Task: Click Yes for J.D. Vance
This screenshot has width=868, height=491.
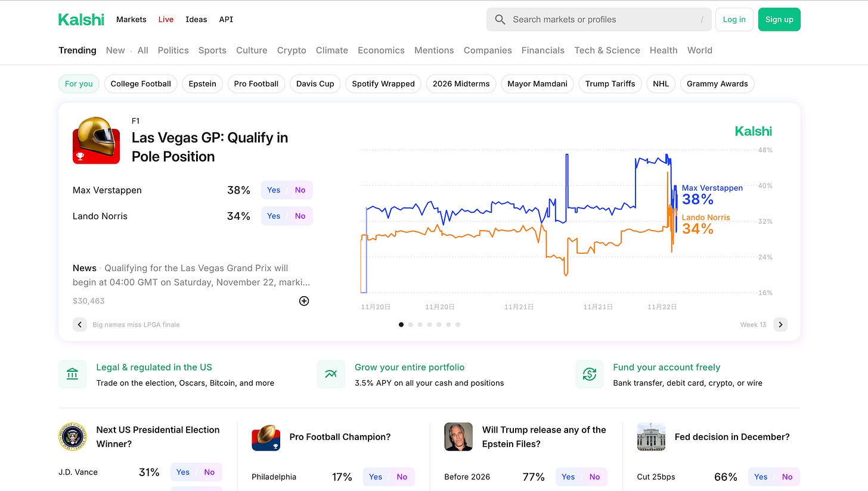Action: [x=183, y=472]
